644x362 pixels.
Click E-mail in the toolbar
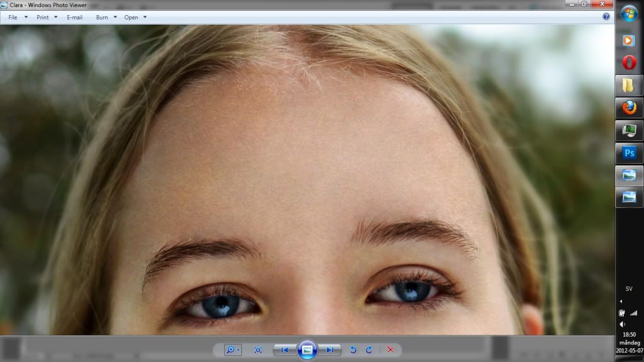coord(75,17)
